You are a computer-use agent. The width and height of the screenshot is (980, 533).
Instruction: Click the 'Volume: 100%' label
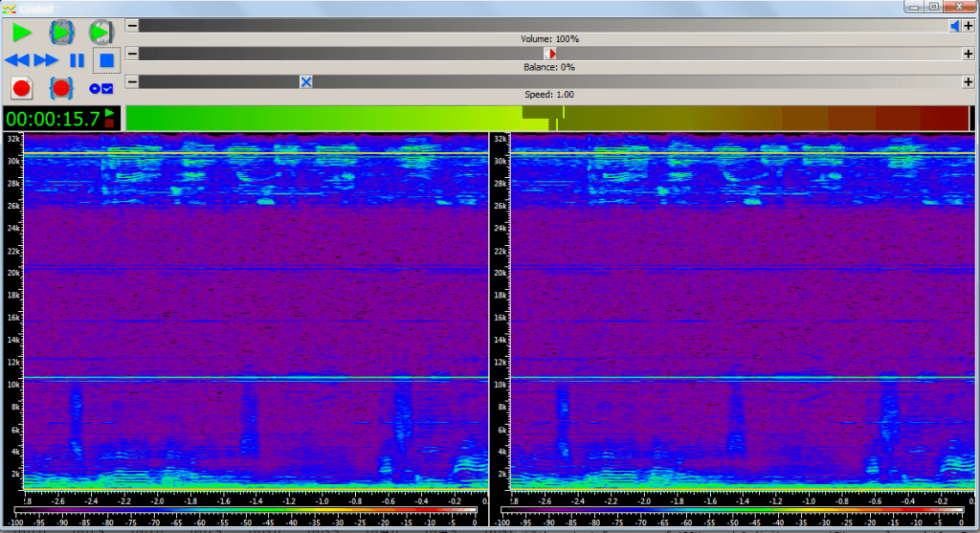550,38
